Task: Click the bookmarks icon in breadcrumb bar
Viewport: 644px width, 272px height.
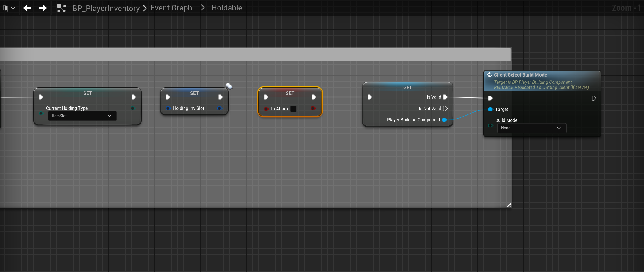Action: [5, 8]
